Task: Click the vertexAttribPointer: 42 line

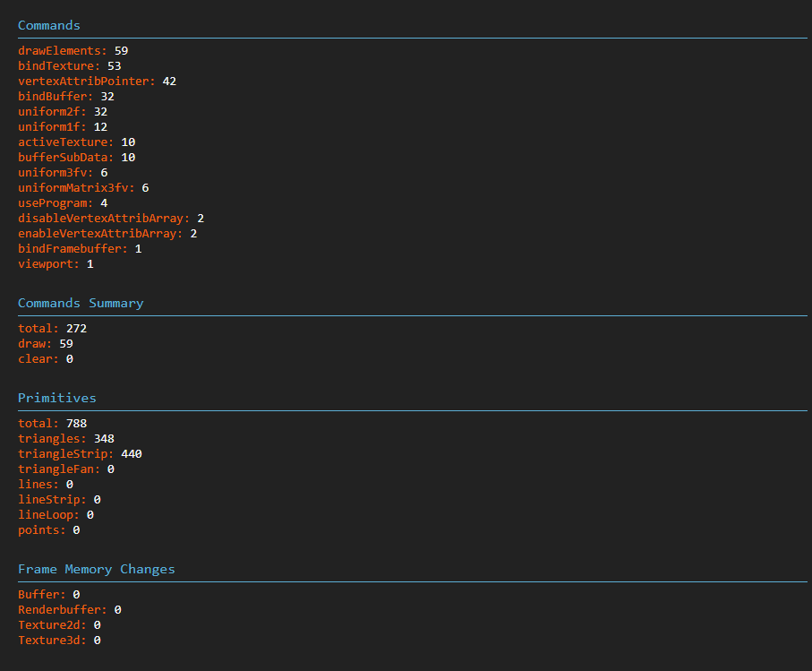Action: pos(98,82)
